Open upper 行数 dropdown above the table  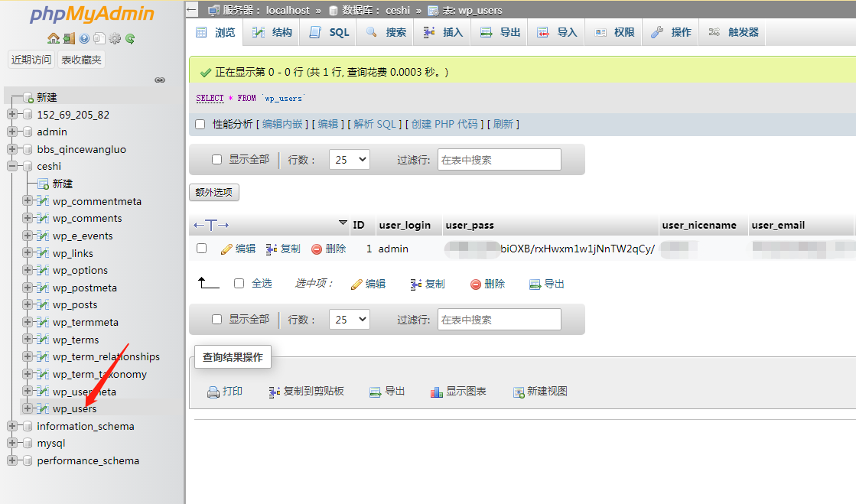coord(350,159)
